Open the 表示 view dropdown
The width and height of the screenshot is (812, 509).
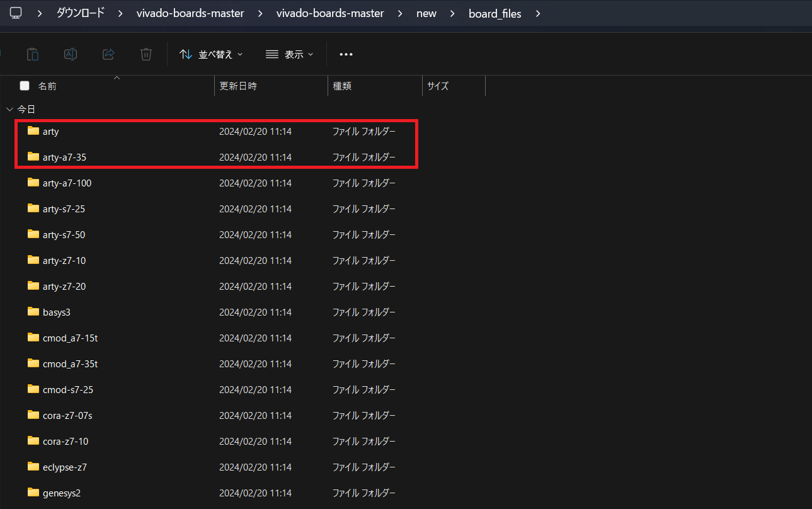point(289,54)
